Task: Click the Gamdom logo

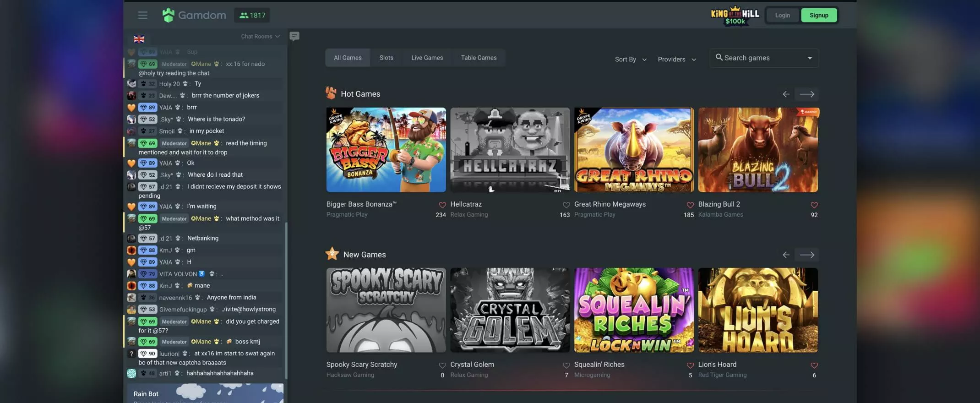Action: pyautogui.click(x=194, y=15)
